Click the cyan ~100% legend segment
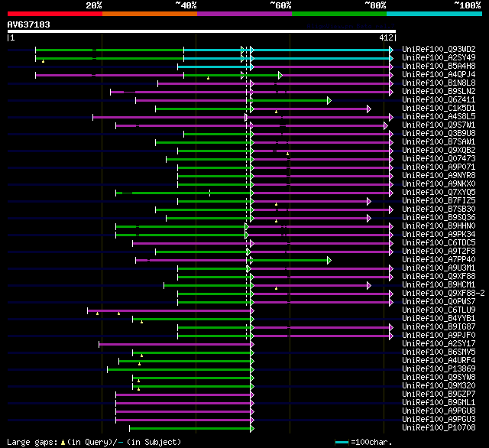Image resolution: width=489 pixels, height=448 pixels. (x=435, y=14)
